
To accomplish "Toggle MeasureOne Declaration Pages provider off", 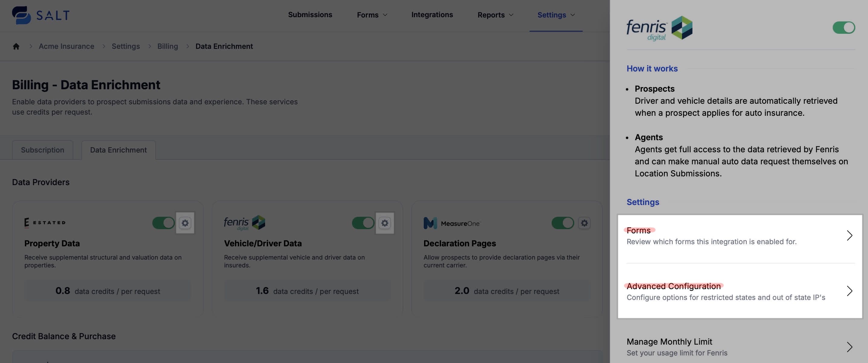I will click(562, 223).
